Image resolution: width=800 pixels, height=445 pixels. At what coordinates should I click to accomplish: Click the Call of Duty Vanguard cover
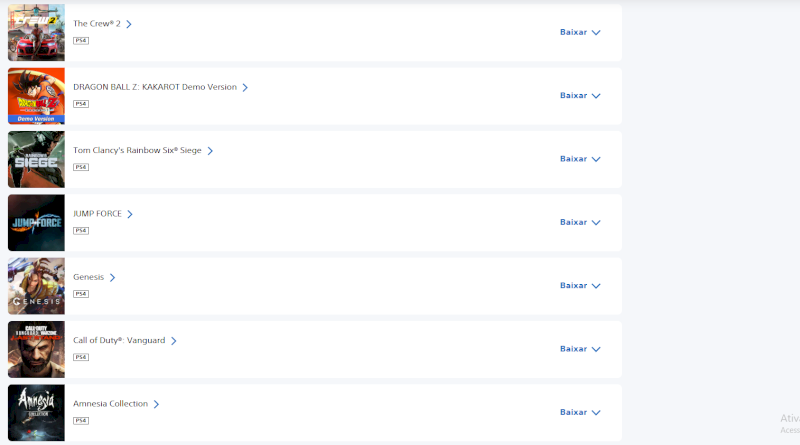(x=36, y=349)
